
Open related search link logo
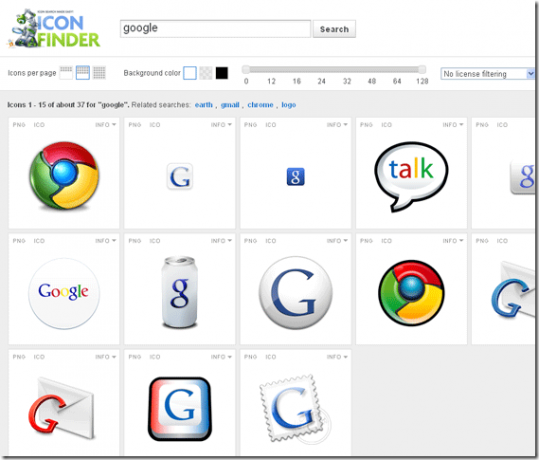click(x=289, y=105)
